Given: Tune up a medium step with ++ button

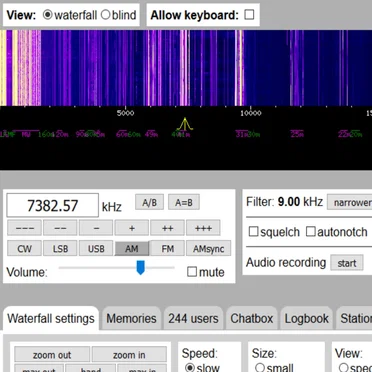Looking at the screenshot, I should pyautogui.click(x=167, y=228).
